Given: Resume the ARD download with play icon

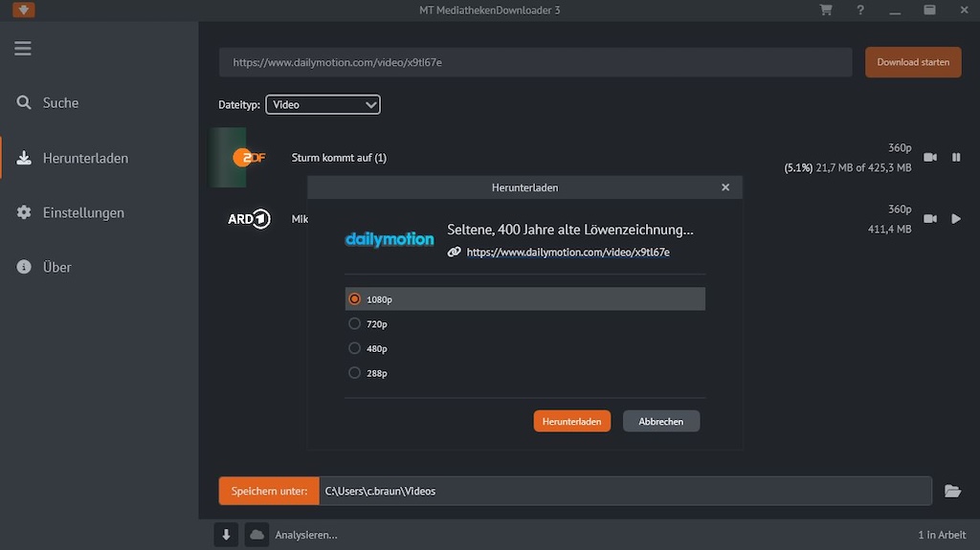Looking at the screenshot, I should tap(956, 219).
